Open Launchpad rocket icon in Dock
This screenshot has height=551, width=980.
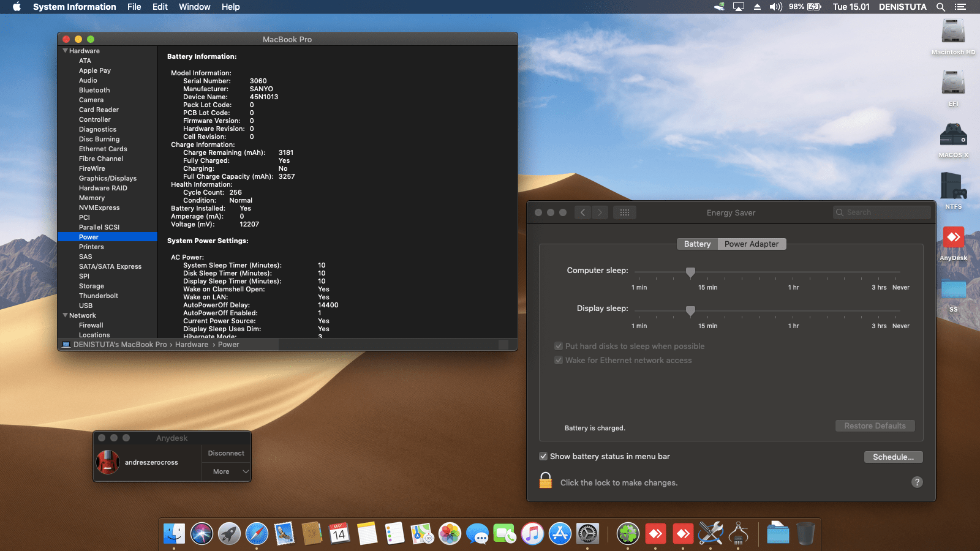click(x=229, y=534)
